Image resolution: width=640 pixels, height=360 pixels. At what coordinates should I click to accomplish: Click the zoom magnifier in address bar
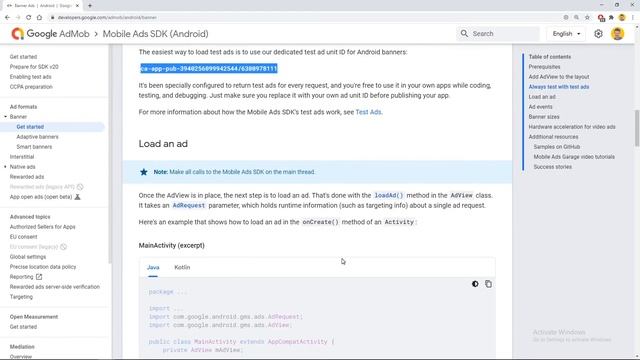[576, 18]
